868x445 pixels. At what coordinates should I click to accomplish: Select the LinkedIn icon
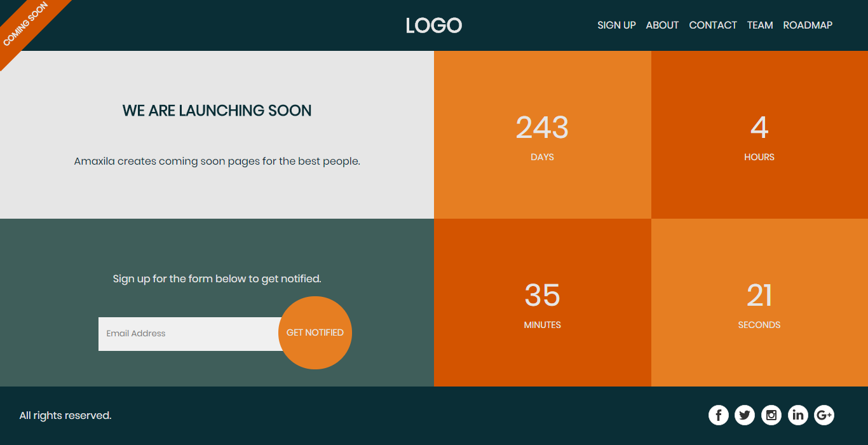pyautogui.click(x=798, y=414)
